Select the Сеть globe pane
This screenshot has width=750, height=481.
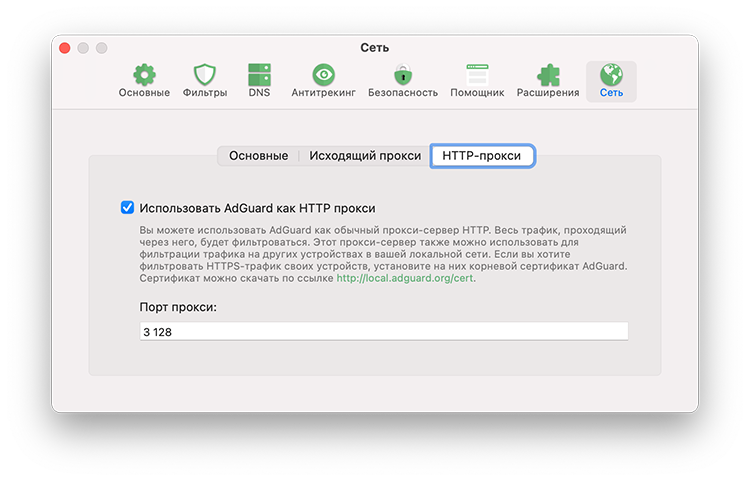tap(611, 81)
